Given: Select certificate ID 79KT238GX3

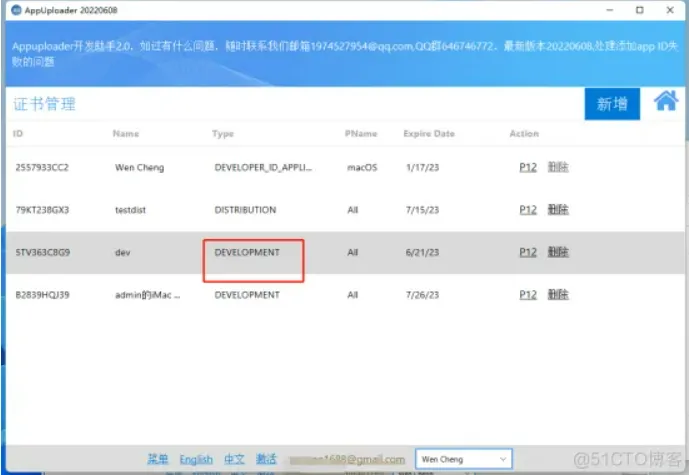Looking at the screenshot, I should coord(42,210).
